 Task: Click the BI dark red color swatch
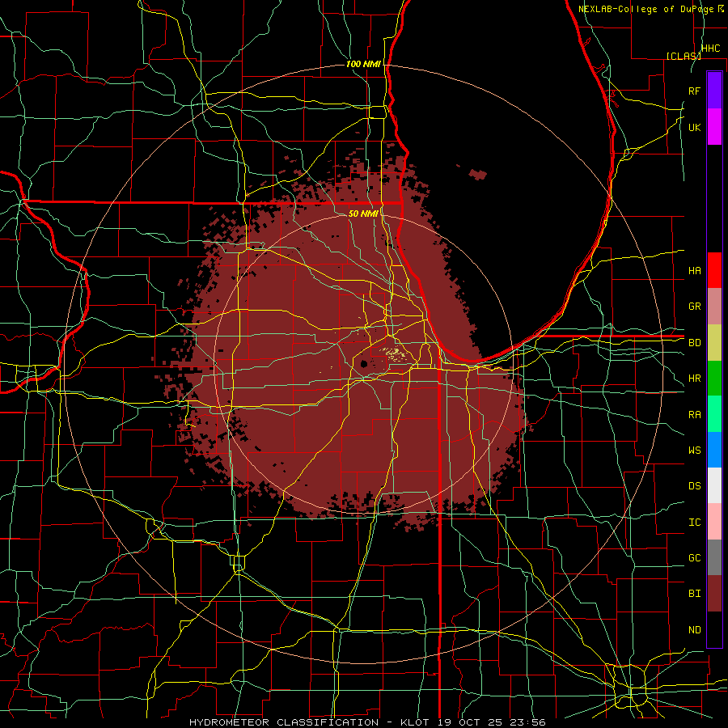click(x=714, y=594)
